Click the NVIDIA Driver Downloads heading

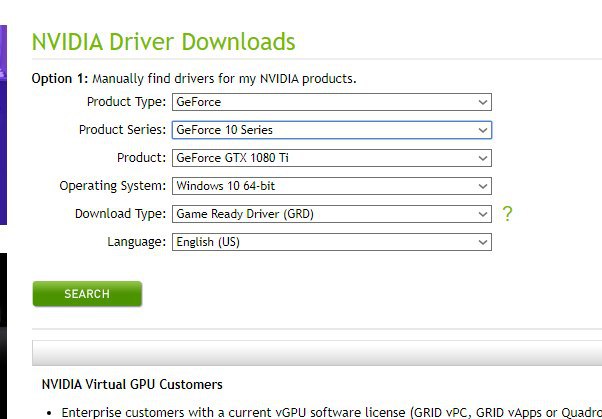tap(164, 41)
